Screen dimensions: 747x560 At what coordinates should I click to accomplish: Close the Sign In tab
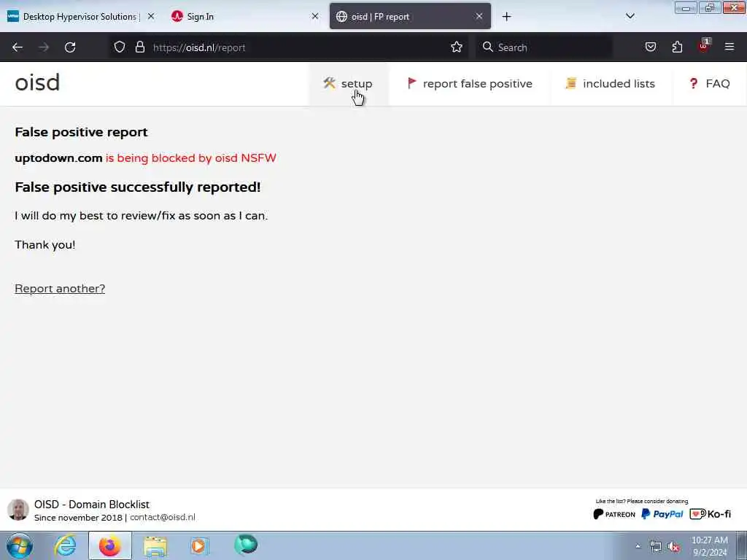(315, 16)
